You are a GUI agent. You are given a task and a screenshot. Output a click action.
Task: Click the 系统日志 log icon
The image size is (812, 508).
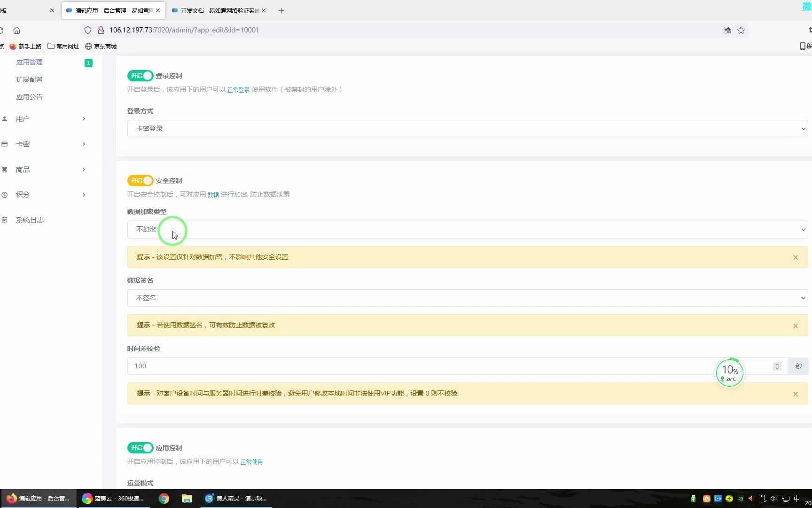click(5, 220)
